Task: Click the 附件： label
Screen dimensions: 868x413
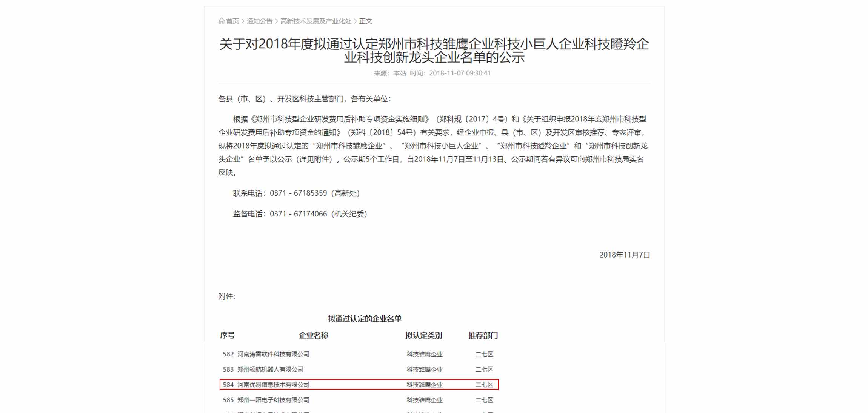Action: click(227, 296)
